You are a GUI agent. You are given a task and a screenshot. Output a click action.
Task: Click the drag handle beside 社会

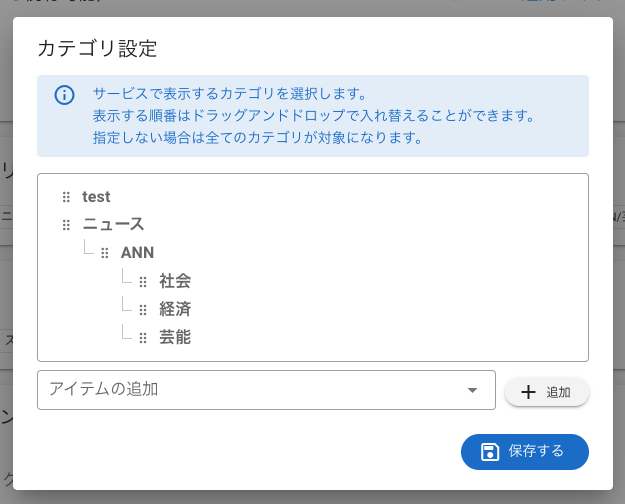(143, 282)
